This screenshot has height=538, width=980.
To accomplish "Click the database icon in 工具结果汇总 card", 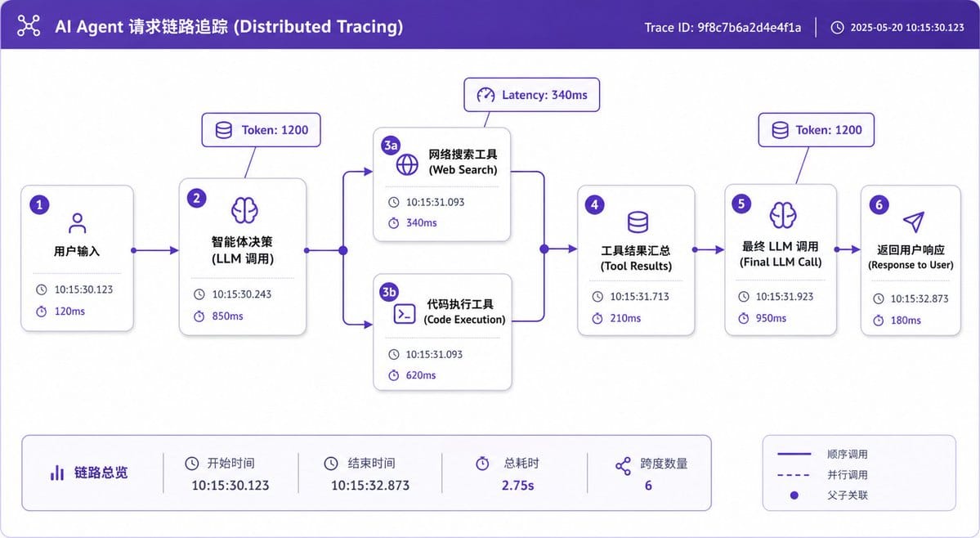I will click(638, 222).
